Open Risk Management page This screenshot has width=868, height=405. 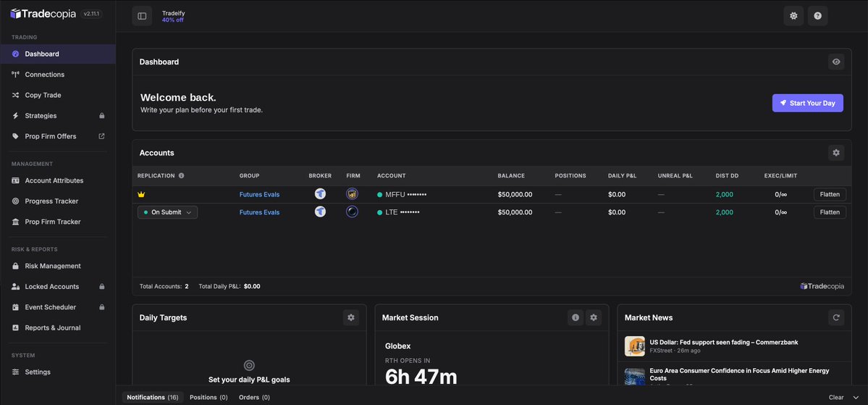coord(58,266)
